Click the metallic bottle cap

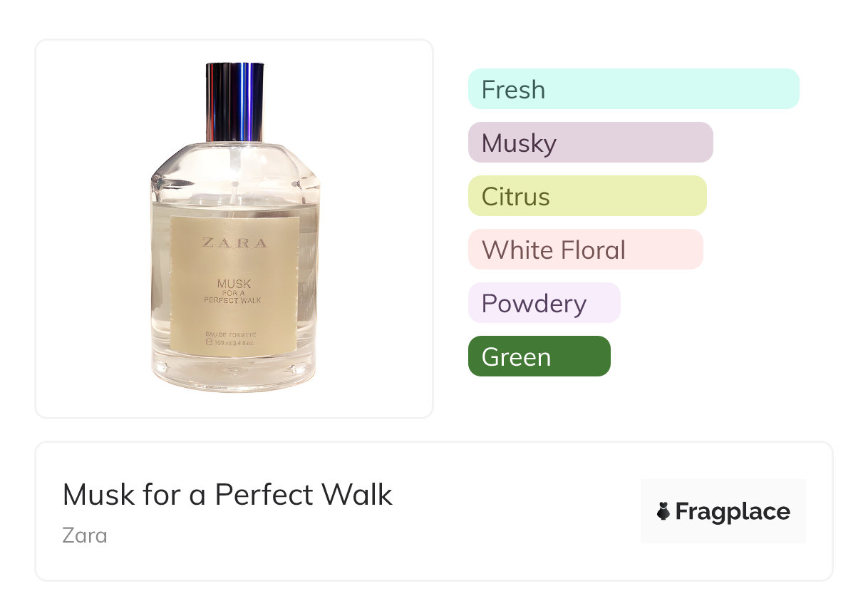tap(234, 102)
